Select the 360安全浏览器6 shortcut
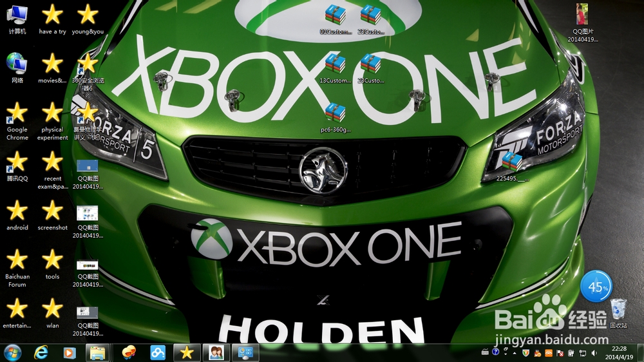 [x=88, y=72]
